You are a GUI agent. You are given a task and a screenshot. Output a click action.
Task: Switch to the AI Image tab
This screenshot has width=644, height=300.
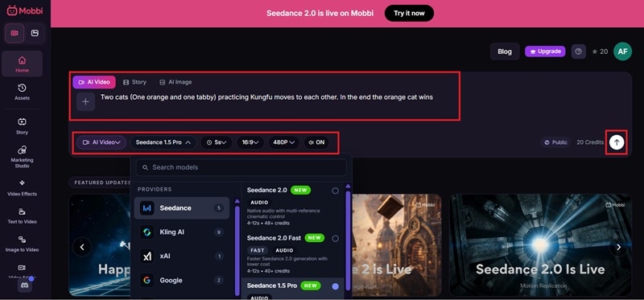pyautogui.click(x=175, y=82)
